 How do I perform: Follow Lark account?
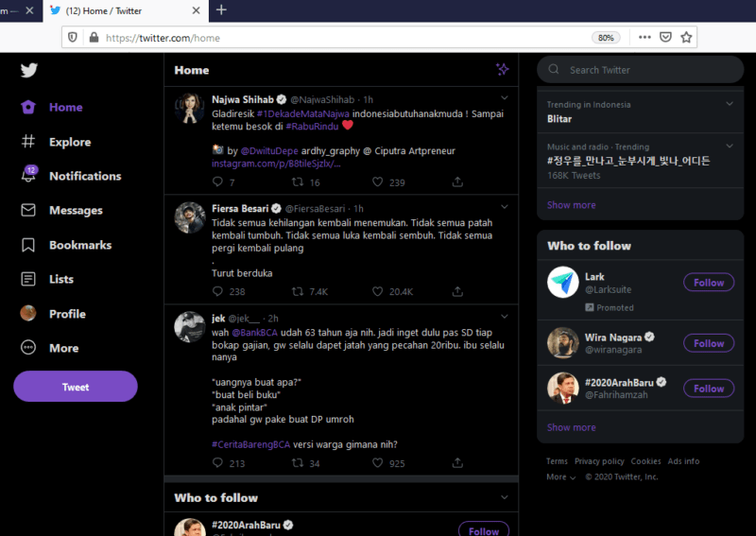tap(709, 283)
